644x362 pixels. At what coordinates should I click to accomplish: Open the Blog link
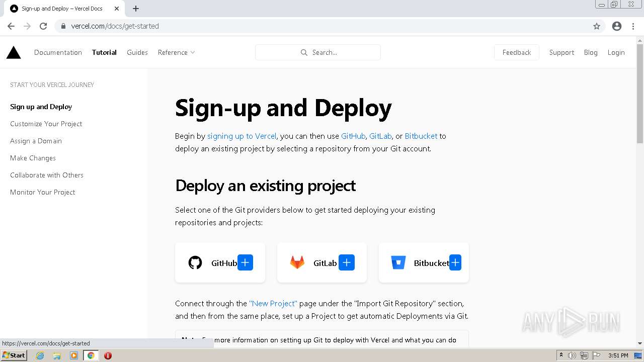pos(591,52)
